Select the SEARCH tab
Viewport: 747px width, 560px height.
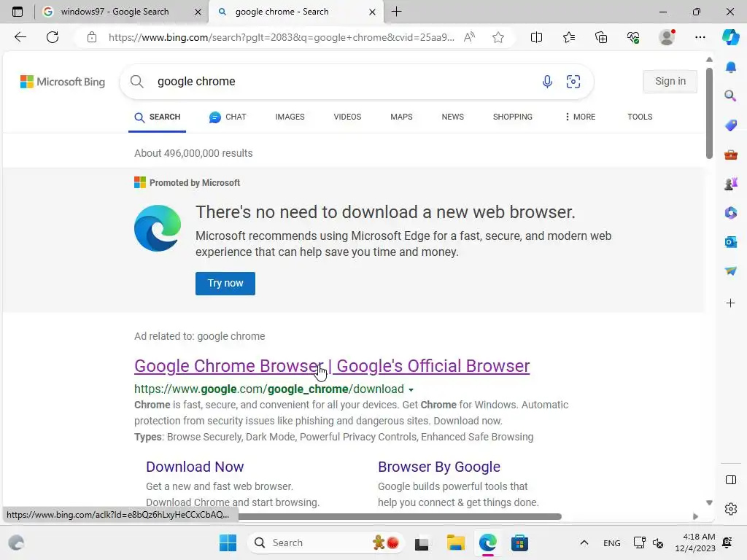click(x=158, y=117)
